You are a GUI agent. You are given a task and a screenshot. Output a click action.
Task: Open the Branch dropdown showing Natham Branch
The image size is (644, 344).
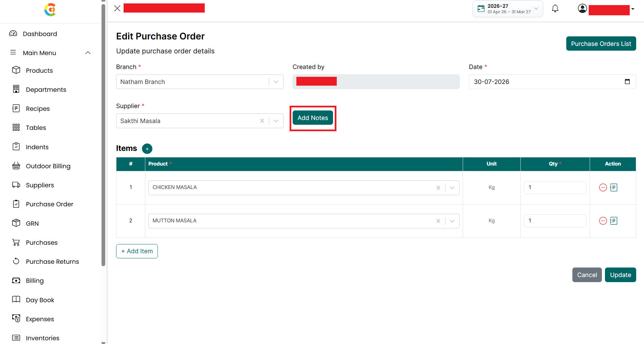200,82
